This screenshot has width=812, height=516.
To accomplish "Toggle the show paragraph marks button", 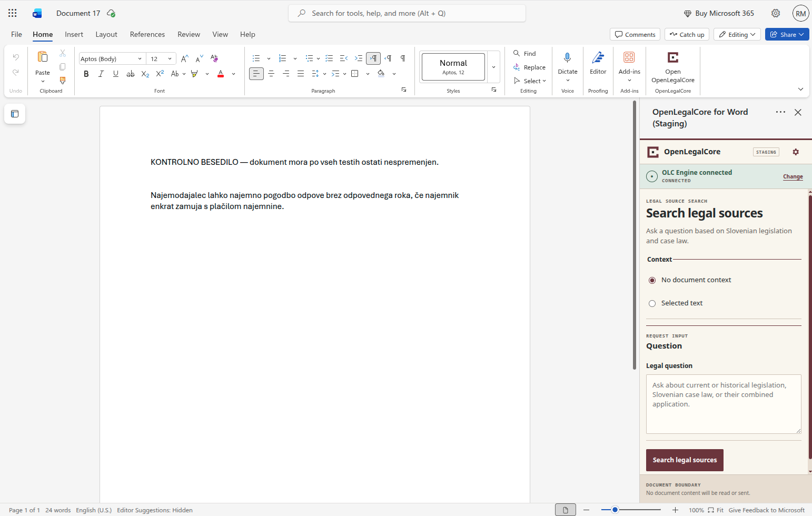I will click(403, 58).
